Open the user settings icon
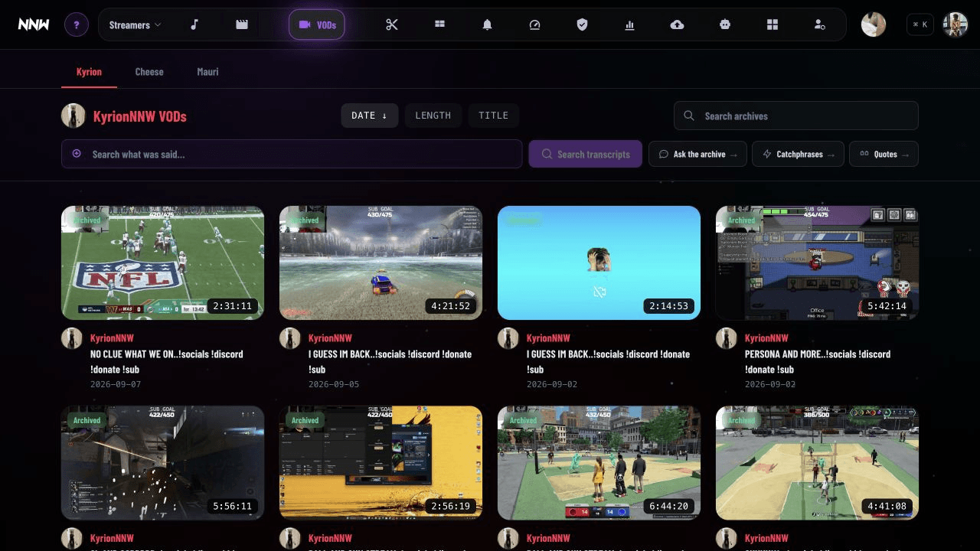Screen dimensions: 980x551 tap(819, 24)
